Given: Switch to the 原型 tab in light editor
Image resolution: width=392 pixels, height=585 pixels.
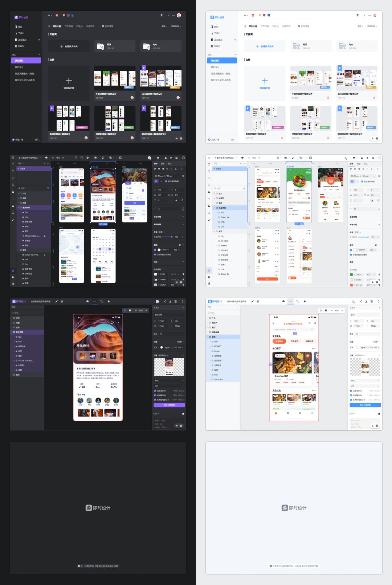Looking at the screenshot, I should pos(359,164).
